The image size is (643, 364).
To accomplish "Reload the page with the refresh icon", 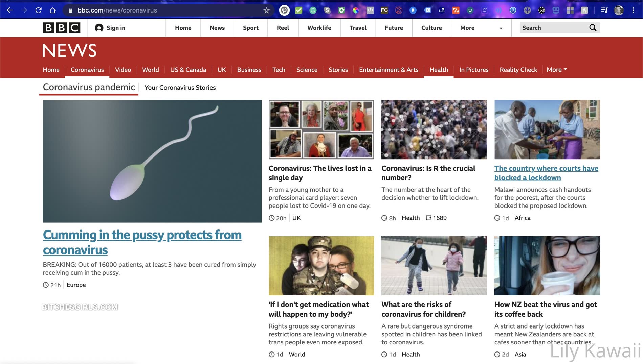I will (x=38, y=10).
